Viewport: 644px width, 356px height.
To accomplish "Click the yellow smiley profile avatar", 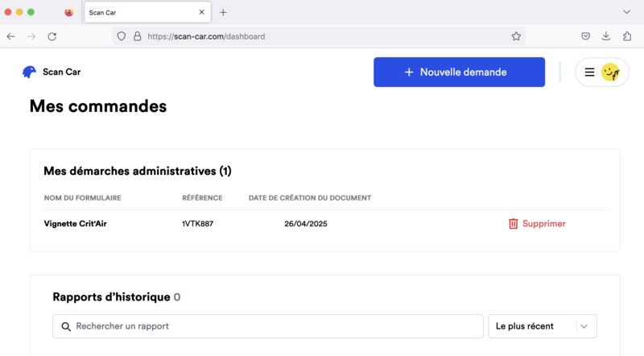I will coord(610,72).
